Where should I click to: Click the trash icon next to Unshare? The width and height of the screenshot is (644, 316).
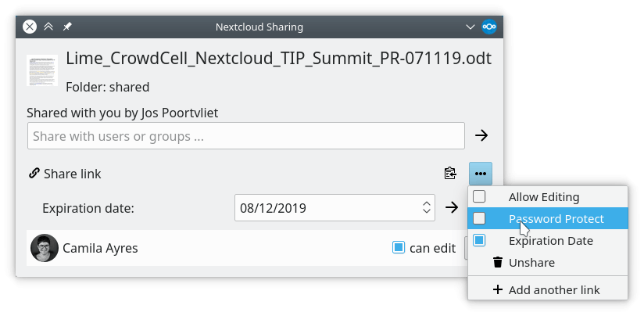pyautogui.click(x=497, y=263)
